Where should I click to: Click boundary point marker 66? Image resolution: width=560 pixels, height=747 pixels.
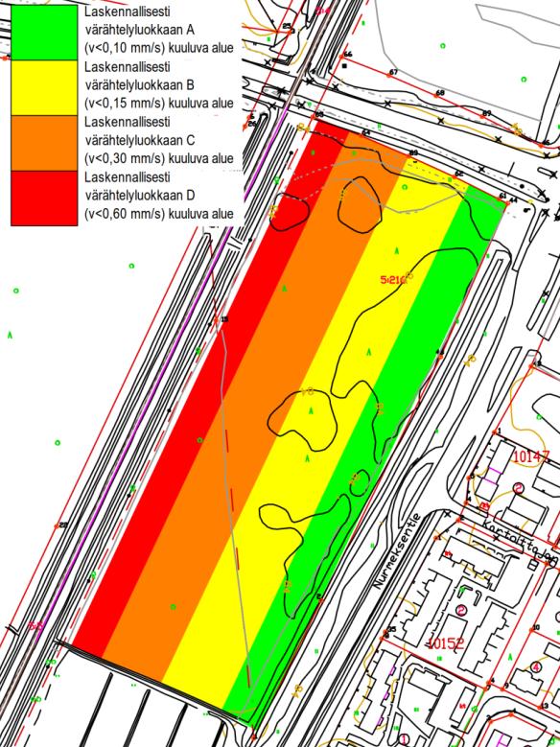(347, 55)
